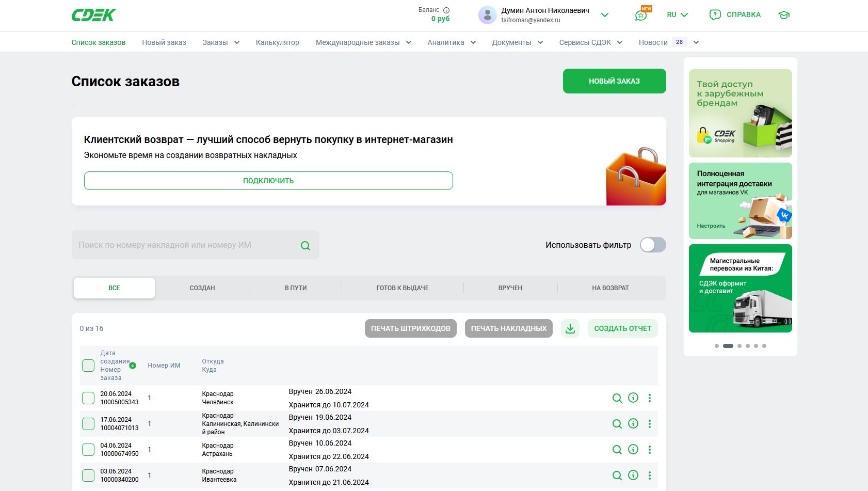
Task: Click the green НОВЫЙ ЗАКАЗ button
Action: pyautogui.click(x=614, y=81)
